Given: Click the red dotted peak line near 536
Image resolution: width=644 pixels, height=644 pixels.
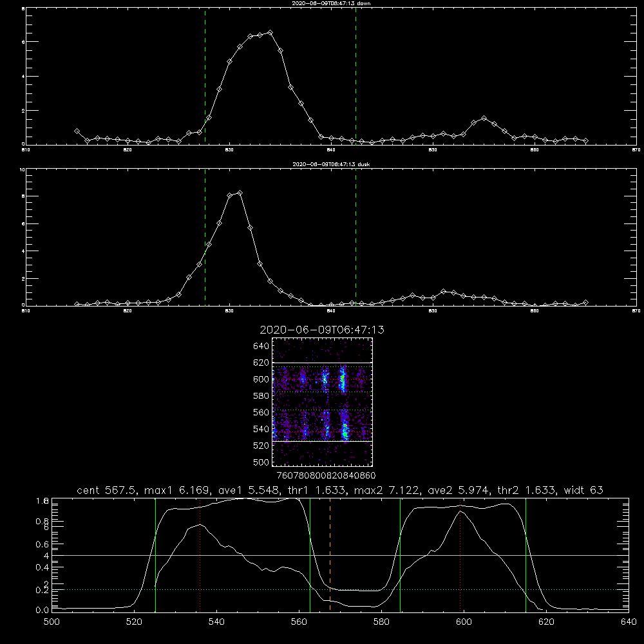Looking at the screenshot, I should point(200,554).
